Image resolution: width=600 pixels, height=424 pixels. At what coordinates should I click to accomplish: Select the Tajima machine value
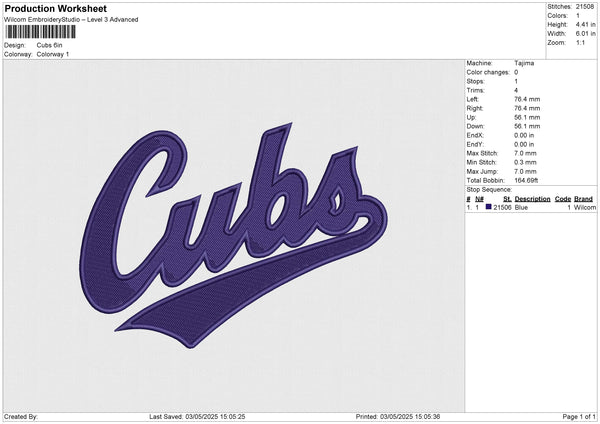524,63
